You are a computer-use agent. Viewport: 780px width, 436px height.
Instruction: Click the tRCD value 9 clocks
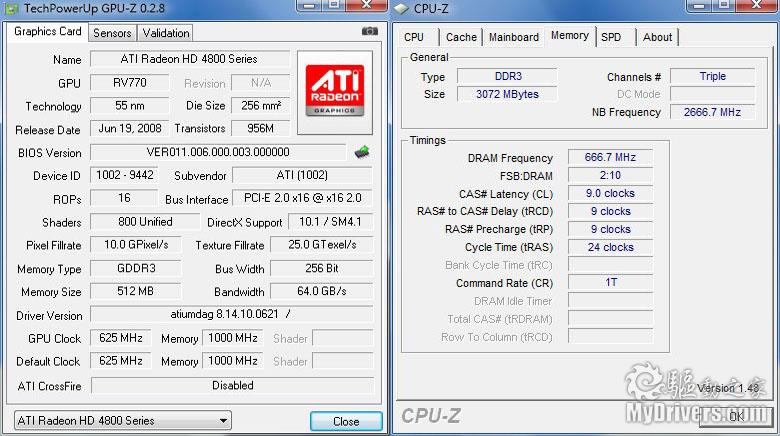(x=610, y=211)
